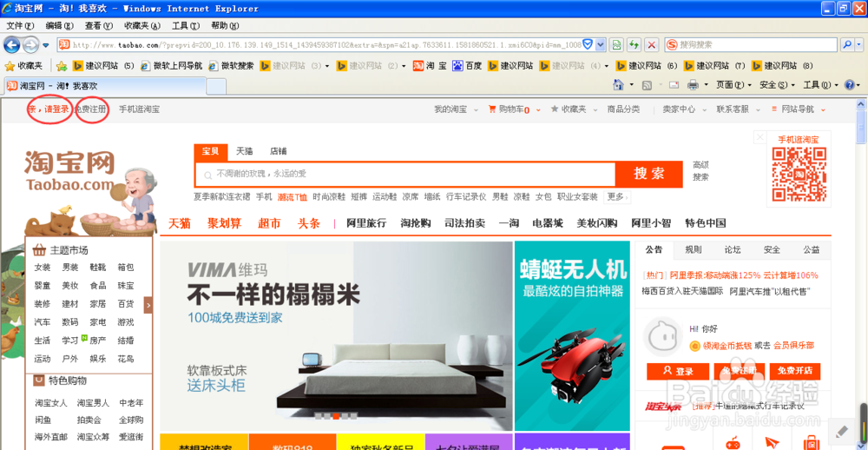
Task: Select the 淘宝网 browser tab
Action: pos(105,86)
